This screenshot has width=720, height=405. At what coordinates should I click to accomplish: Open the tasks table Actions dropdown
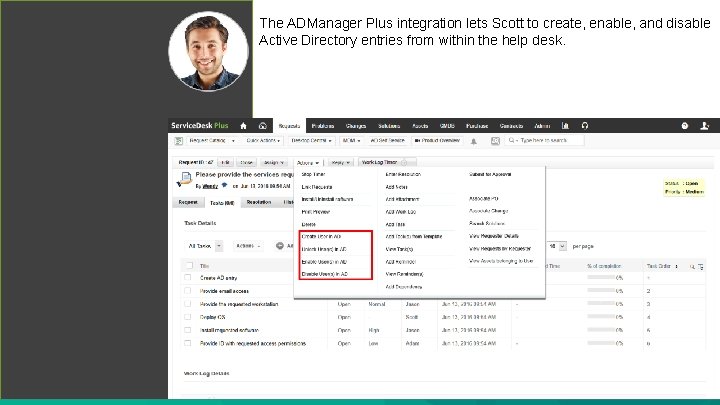pos(248,246)
